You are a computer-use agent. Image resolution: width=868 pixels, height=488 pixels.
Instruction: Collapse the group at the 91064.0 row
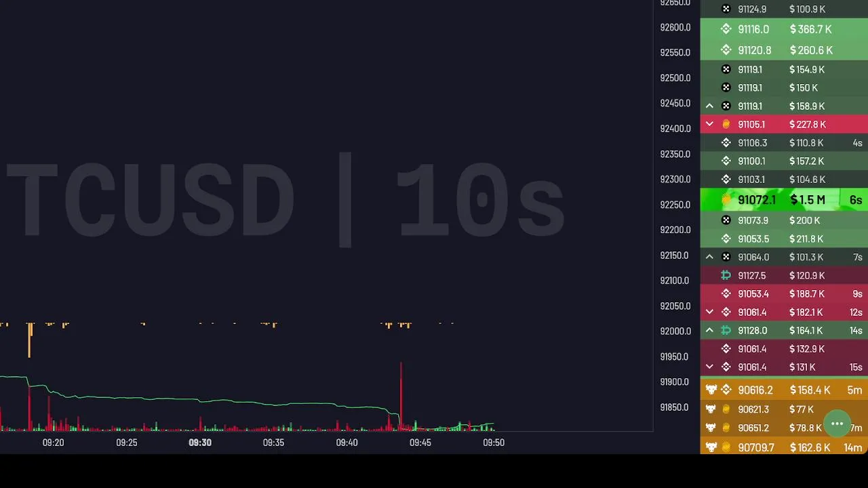click(x=709, y=258)
